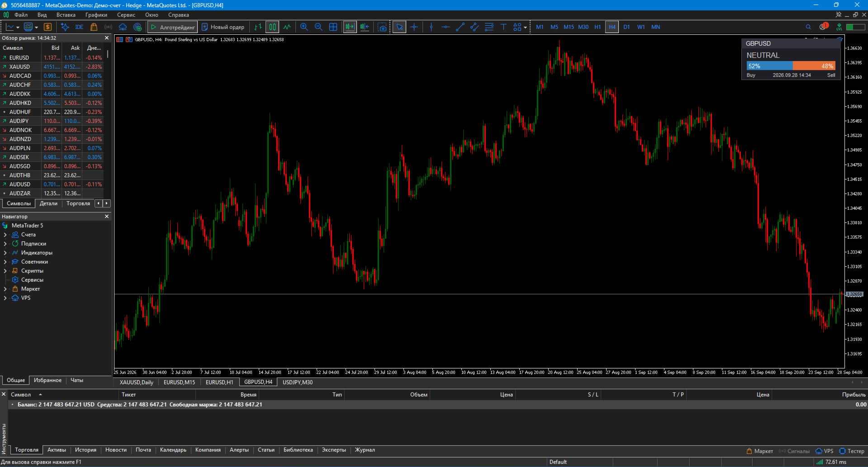Click the zoom out magnifier icon
The image size is (868, 467).
[x=318, y=27]
